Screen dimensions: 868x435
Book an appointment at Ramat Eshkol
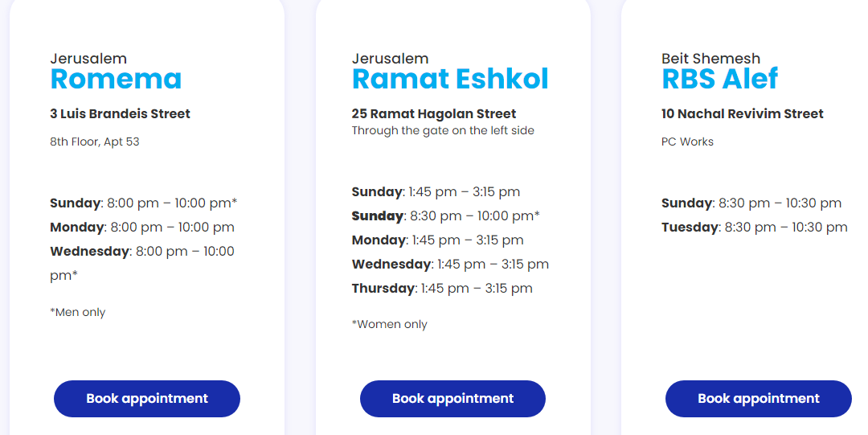tap(452, 399)
